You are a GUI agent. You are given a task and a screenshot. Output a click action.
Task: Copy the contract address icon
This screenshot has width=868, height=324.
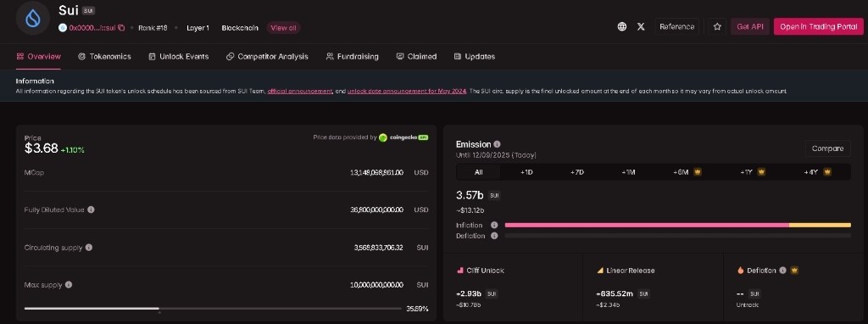coord(122,28)
